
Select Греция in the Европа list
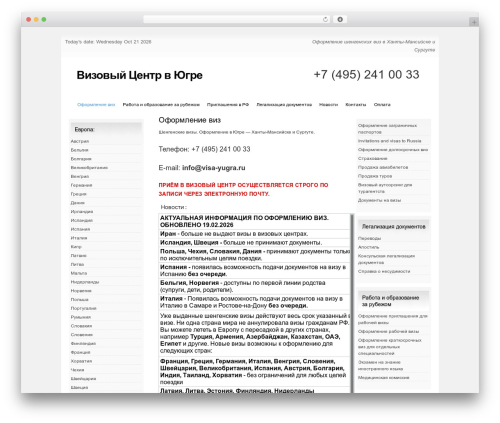click(x=78, y=194)
